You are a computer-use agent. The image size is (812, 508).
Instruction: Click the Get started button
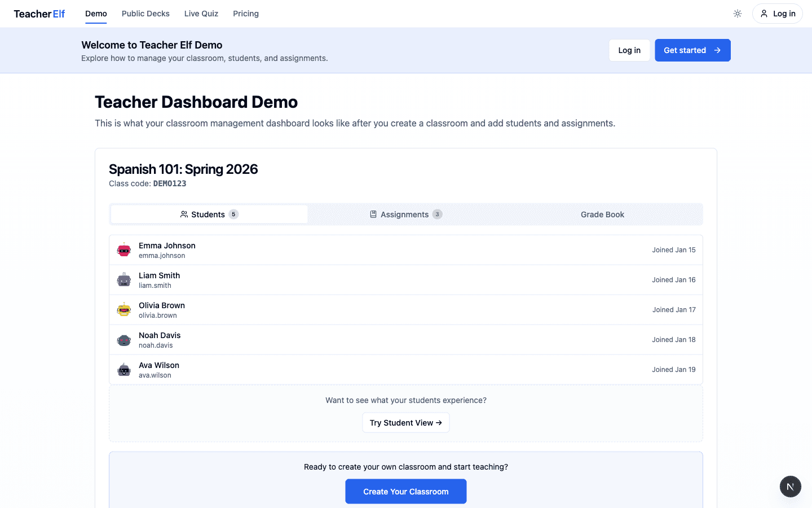692,50
